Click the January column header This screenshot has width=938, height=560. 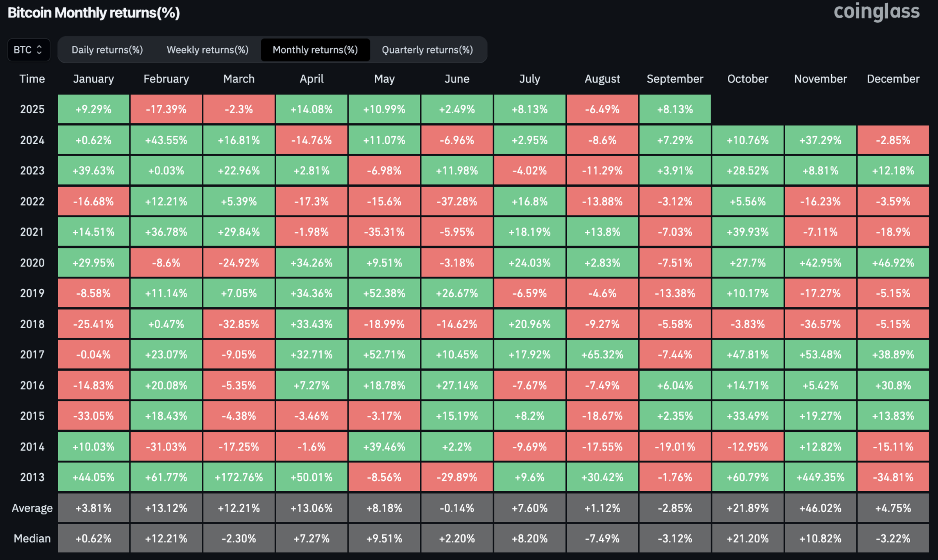tap(93, 79)
